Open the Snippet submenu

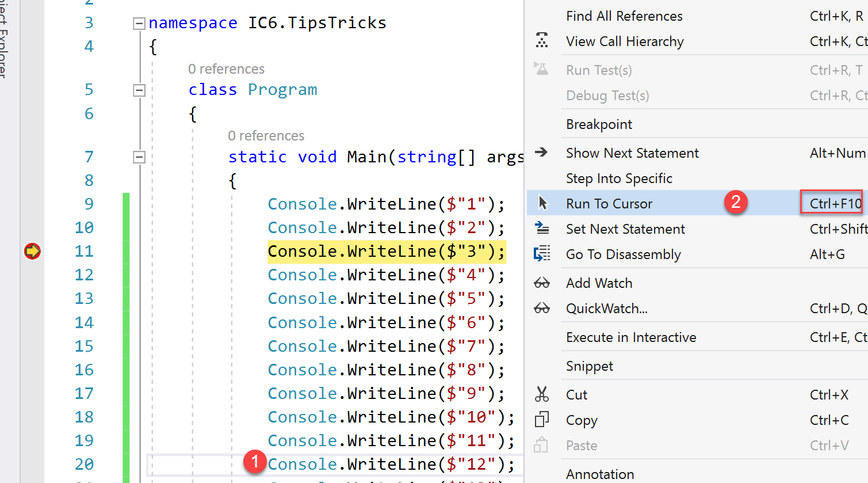(590, 366)
